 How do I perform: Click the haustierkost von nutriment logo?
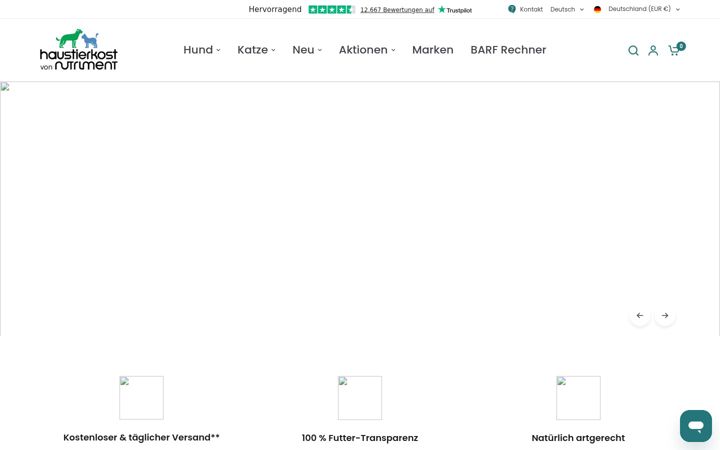click(79, 50)
